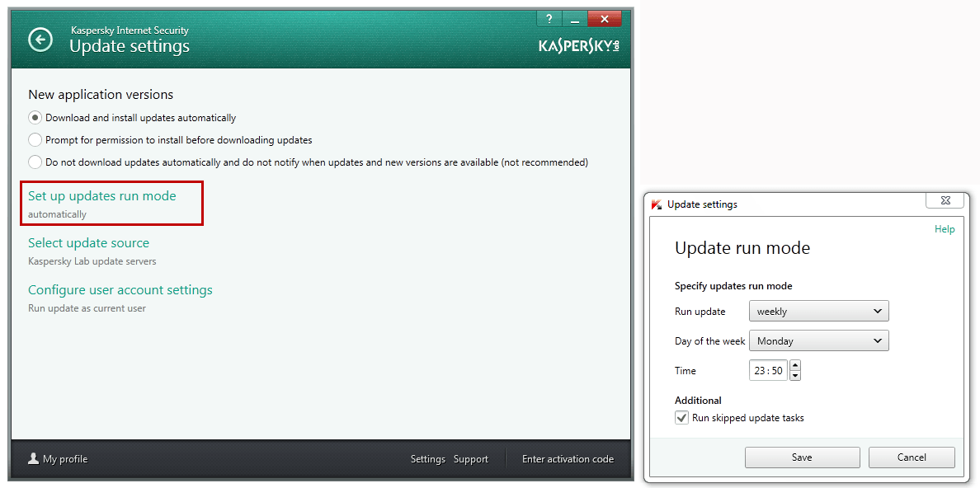Image resolution: width=980 pixels, height=488 pixels.
Task: Click the 'Specify updates run mode' label
Action: pos(733,286)
